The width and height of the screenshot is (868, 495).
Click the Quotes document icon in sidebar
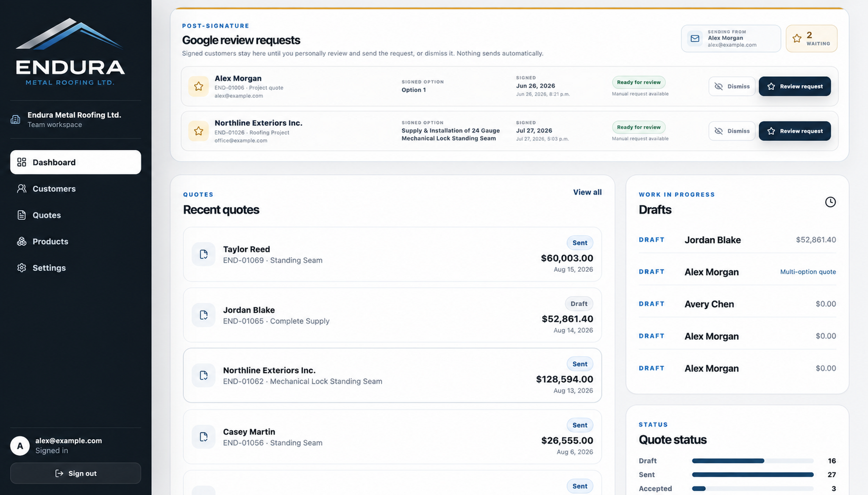pos(22,215)
